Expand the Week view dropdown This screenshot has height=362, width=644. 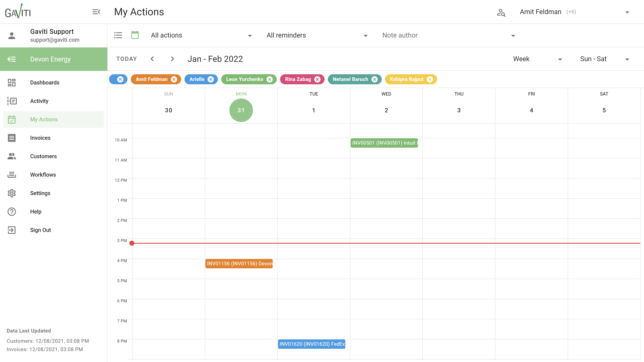(x=537, y=59)
